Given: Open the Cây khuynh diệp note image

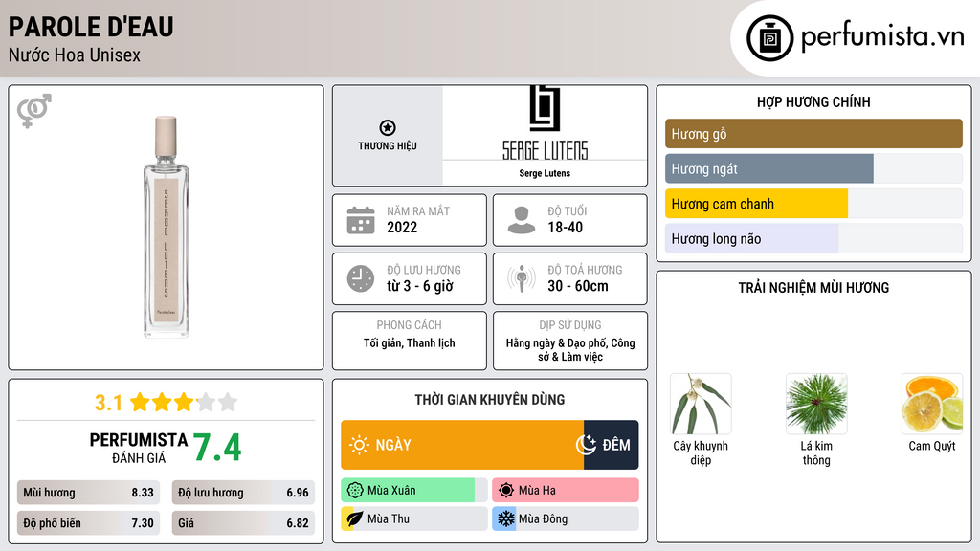Looking at the screenshot, I should click(x=701, y=404).
